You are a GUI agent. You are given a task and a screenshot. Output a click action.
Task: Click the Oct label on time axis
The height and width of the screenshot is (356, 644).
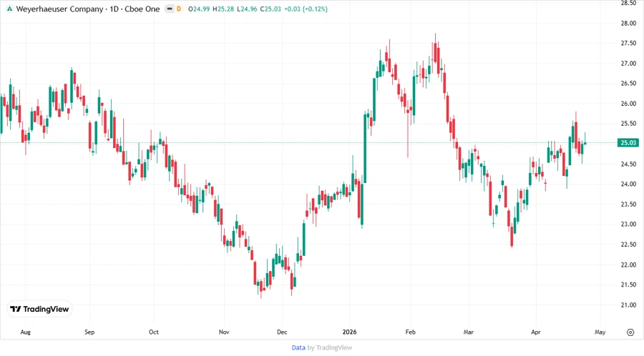[x=154, y=332]
